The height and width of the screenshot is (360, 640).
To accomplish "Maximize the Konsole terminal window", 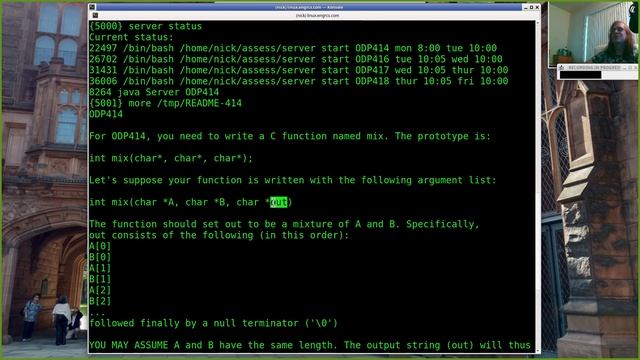I will click(531, 7).
